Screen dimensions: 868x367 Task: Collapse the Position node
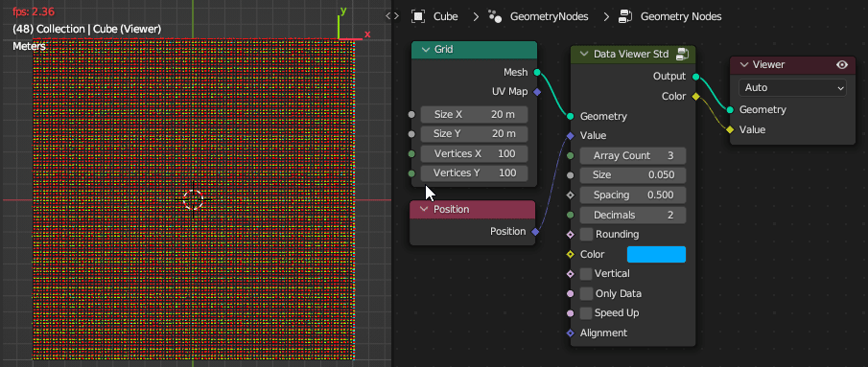pyautogui.click(x=424, y=210)
